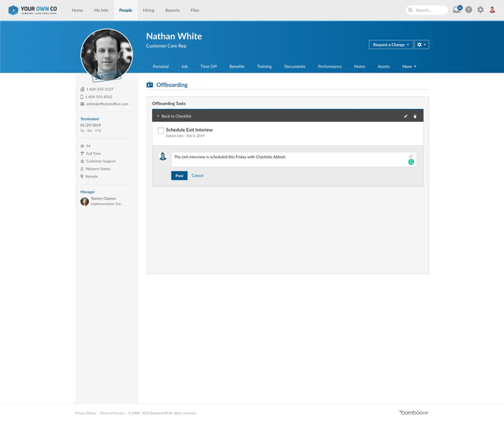The image size is (504, 426).
Task: Switch to the Documents tab
Action: [295, 67]
